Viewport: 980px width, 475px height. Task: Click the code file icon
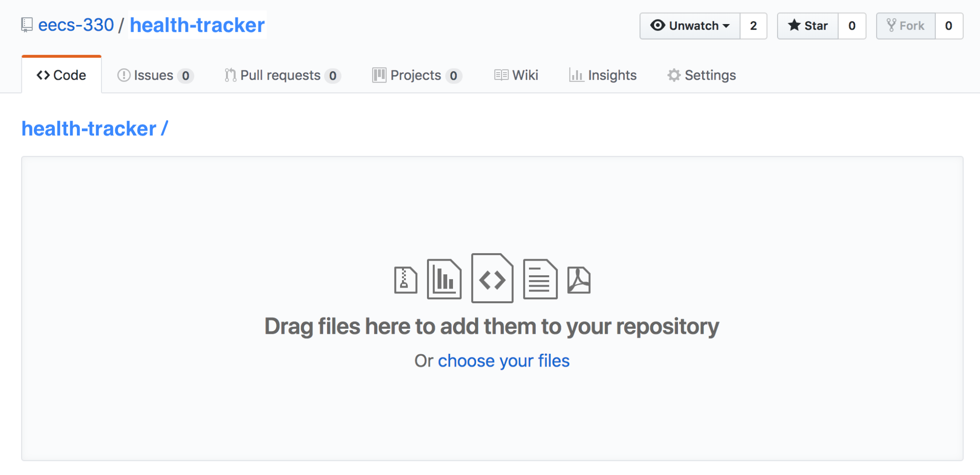(x=492, y=278)
